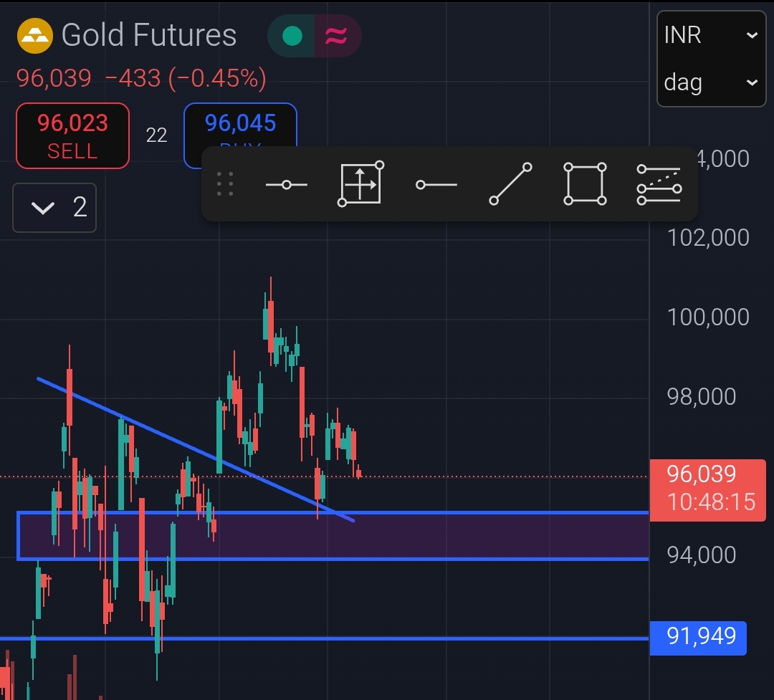
Task: Choose the trend line drawing tool
Action: [x=510, y=185]
